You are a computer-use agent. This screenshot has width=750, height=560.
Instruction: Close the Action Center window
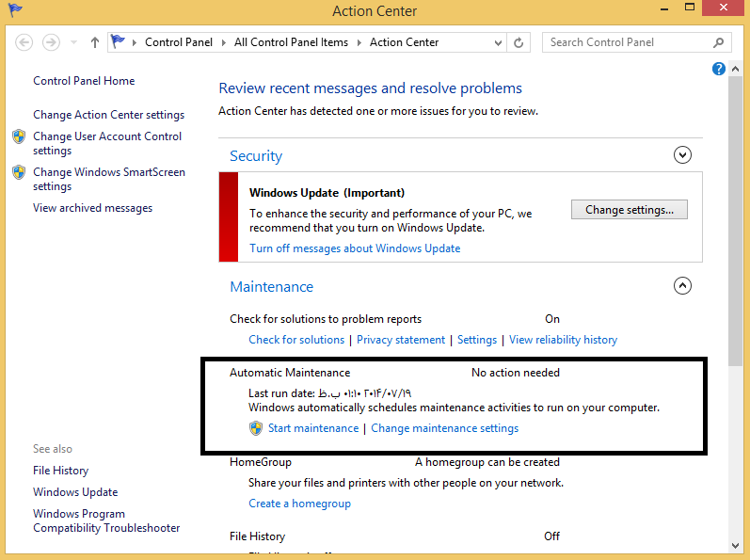pos(724,8)
